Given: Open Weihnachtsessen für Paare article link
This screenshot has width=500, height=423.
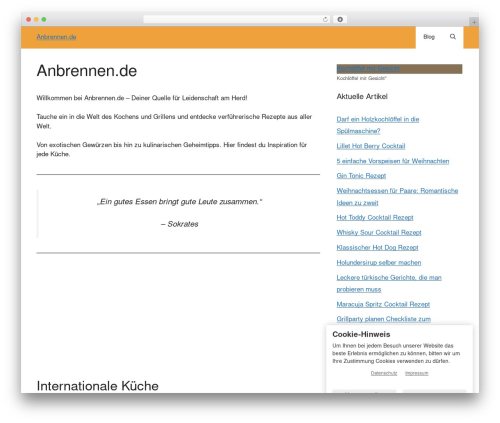Looking at the screenshot, I should [397, 197].
